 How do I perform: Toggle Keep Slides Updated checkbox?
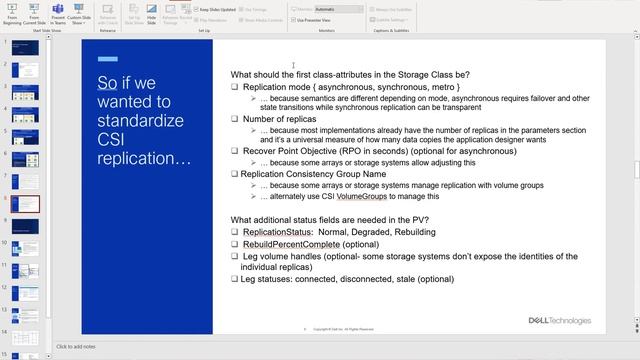[x=215, y=9]
